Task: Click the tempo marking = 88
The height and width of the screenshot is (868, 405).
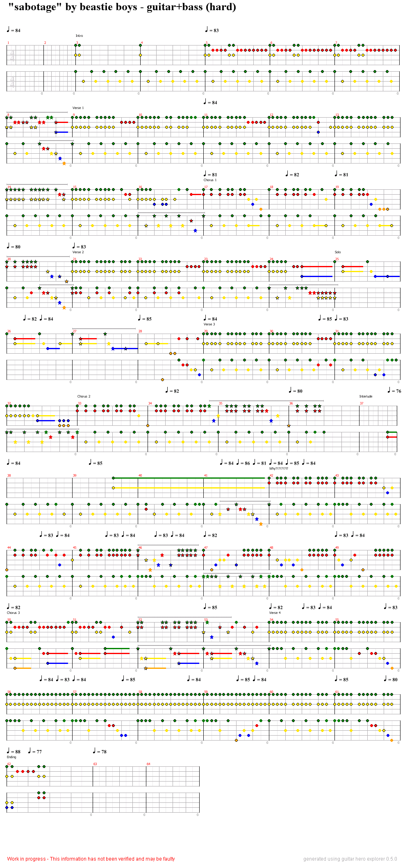Action: 14,751
